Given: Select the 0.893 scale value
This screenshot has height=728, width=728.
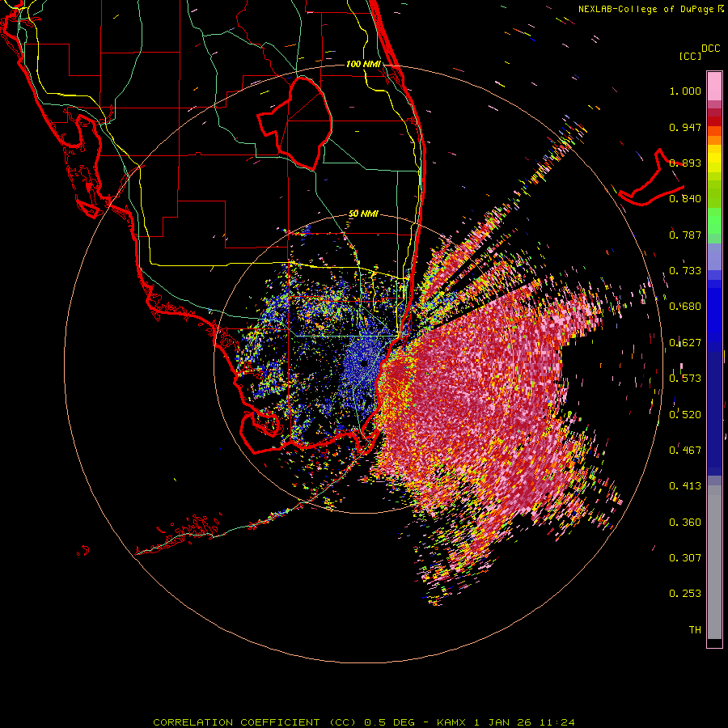Looking at the screenshot, I should point(685,163).
